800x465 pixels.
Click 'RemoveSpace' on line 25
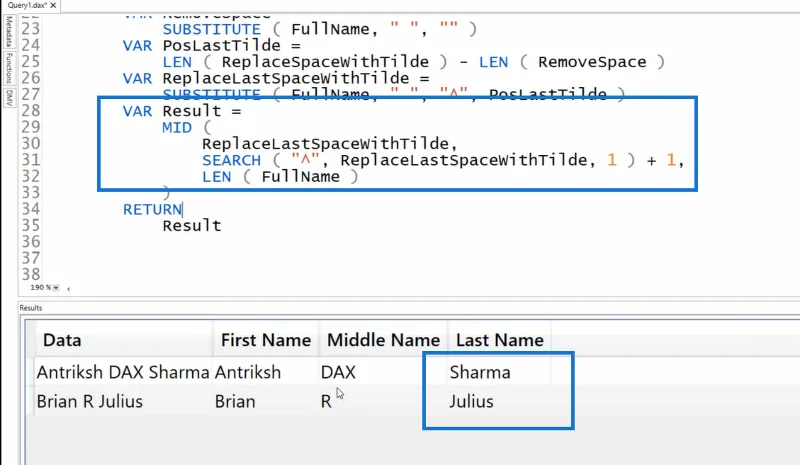pyautogui.click(x=592, y=62)
